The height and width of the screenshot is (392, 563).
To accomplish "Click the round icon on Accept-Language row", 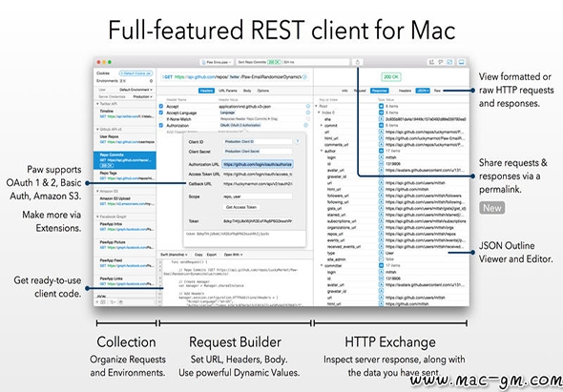I will (x=308, y=113).
